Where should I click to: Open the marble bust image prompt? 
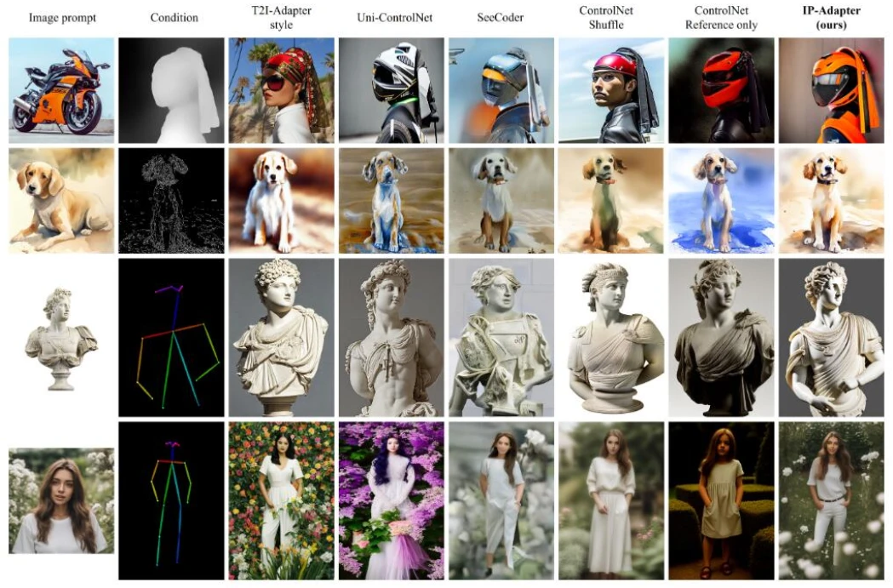pos(60,338)
